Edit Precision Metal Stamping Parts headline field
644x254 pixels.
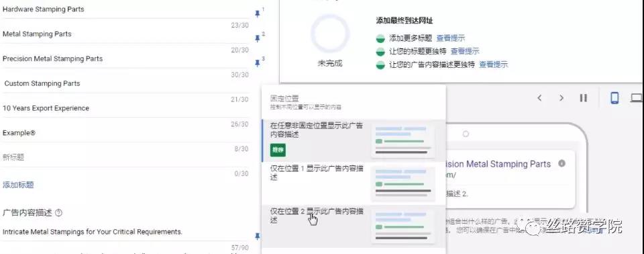[125, 58]
